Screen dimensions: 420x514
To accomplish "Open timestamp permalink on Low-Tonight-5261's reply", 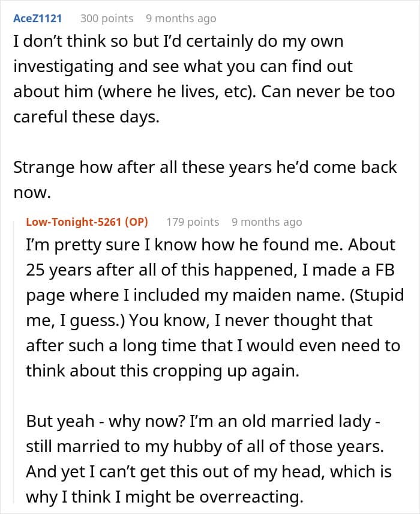I will pyautogui.click(x=266, y=222).
